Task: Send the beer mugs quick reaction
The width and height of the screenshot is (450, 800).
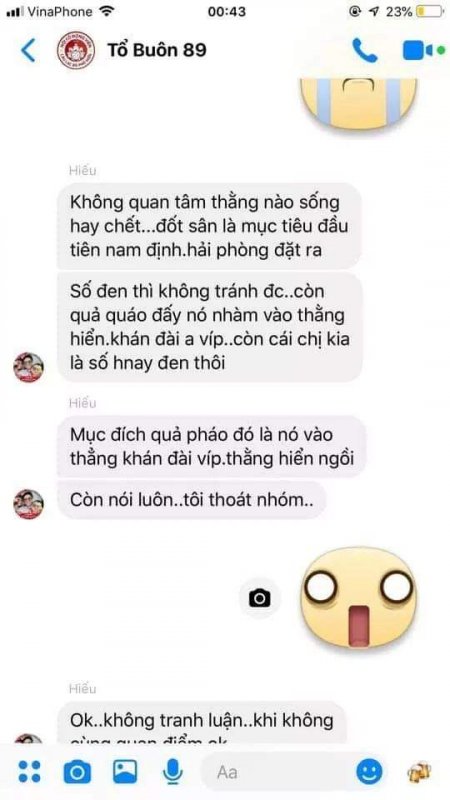Action: pos(419,771)
